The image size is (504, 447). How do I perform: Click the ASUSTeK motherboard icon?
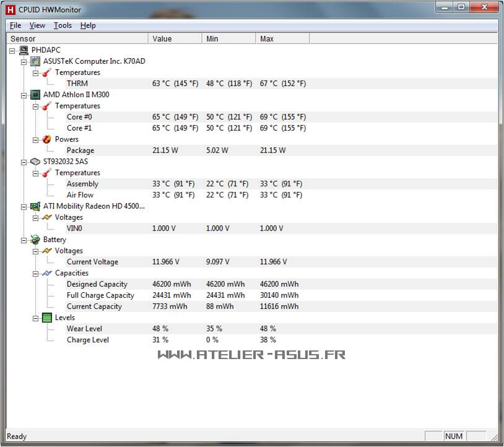[x=35, y=61]
